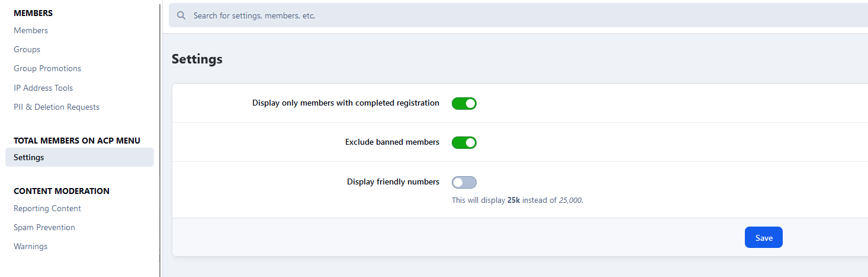Viewport: 868px width, 277px height.
Task: Click the search magnifier icon
Action: click(x=181, y=15)
